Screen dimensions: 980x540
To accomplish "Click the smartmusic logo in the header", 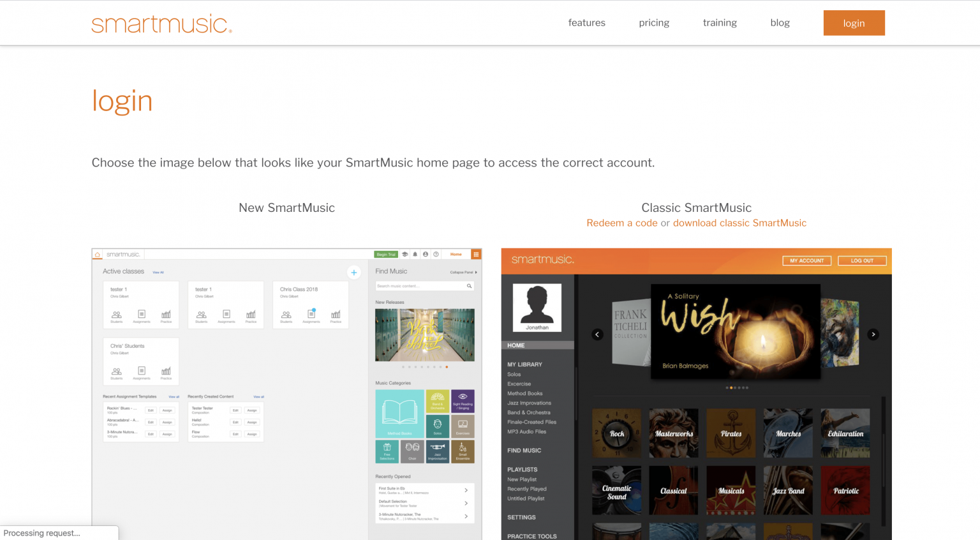I will pyautogui.click(x=162, y=24).
